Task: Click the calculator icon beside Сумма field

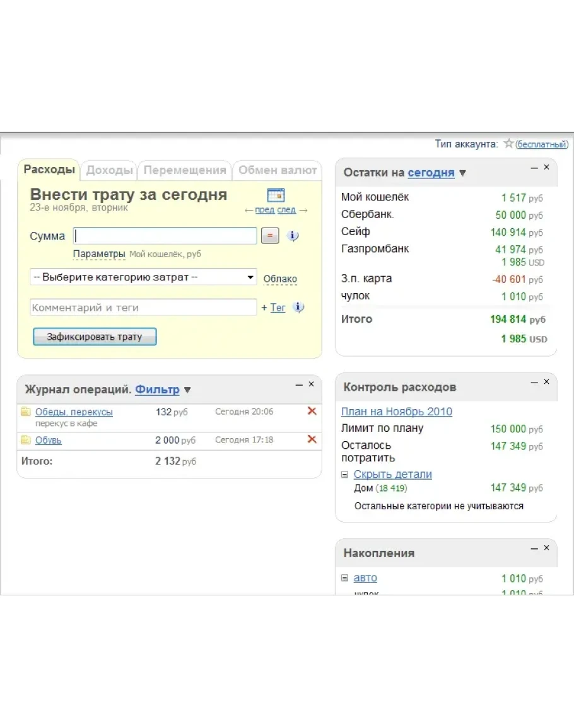Action: 269,236
